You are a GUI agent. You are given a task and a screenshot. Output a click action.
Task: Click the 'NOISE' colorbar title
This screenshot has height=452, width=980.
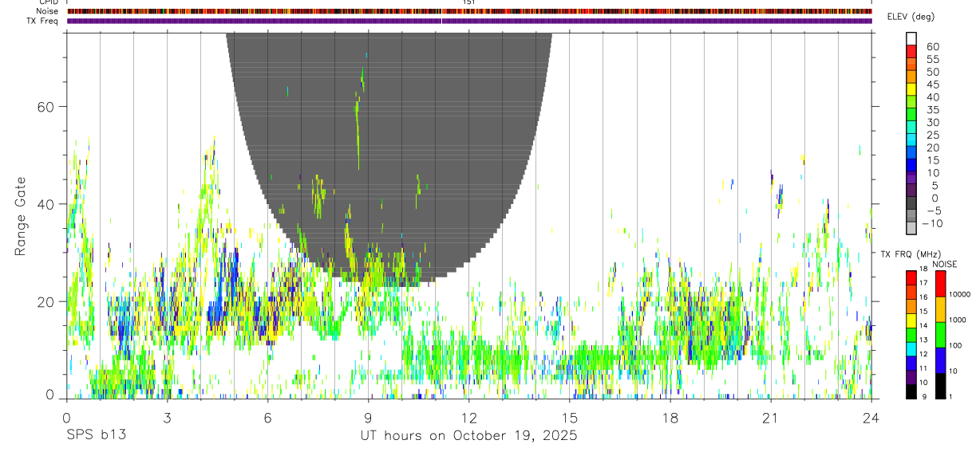(x=944, y=264)
